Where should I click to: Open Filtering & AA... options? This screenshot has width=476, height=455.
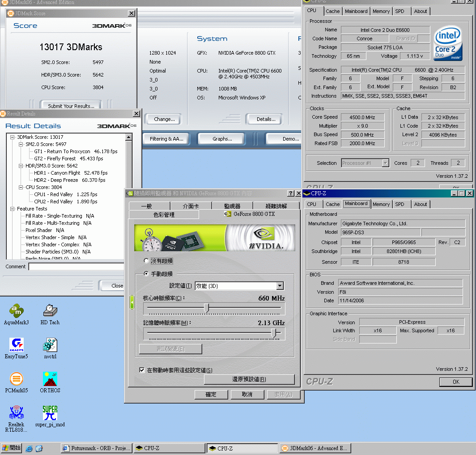point(166,139)
